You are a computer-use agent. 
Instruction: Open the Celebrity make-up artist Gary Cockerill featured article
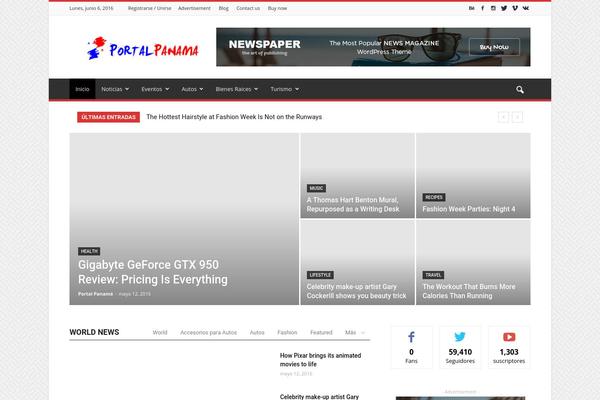[356, 291]
